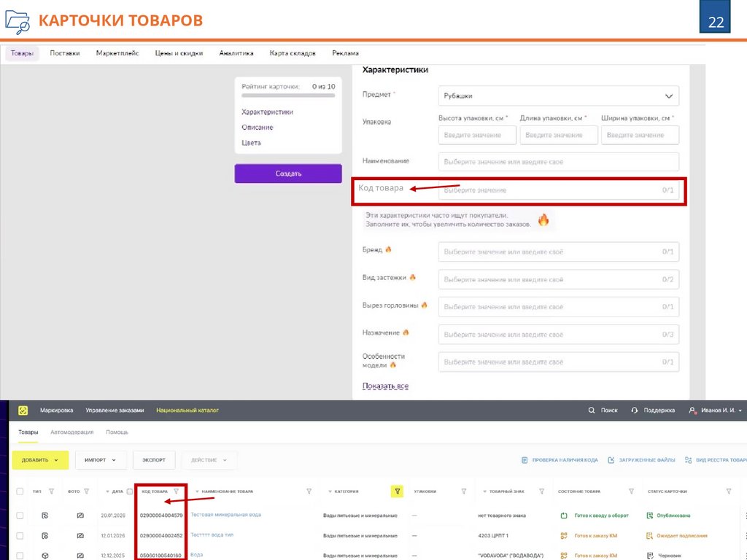
Task: Sort by ДАТА column arrow
Action: (107, 491)
